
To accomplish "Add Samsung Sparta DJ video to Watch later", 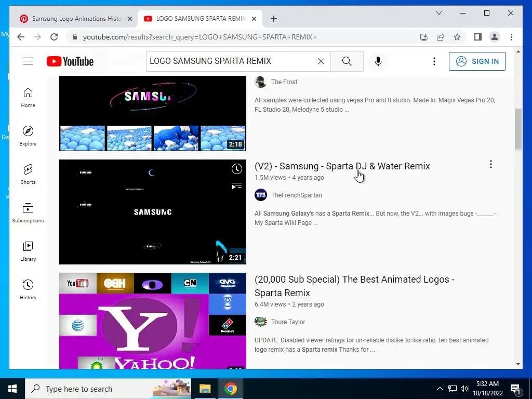I will point(236,169).
